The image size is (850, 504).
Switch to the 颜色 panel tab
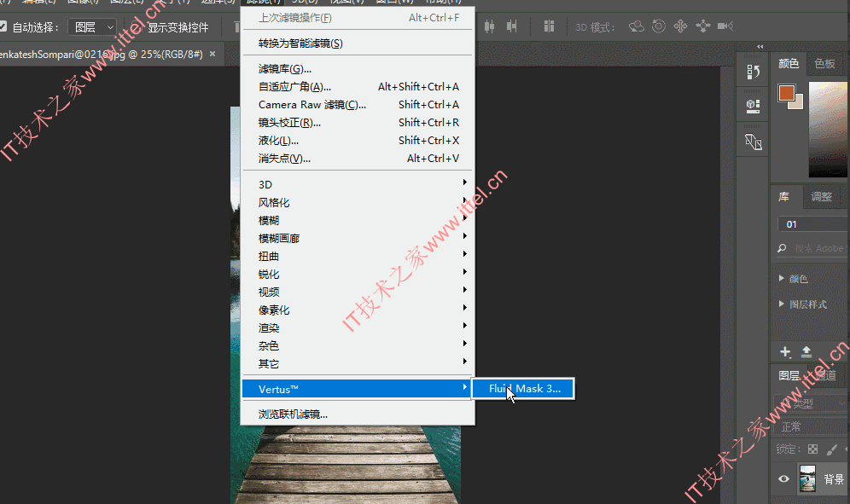[x=789, y=63]
